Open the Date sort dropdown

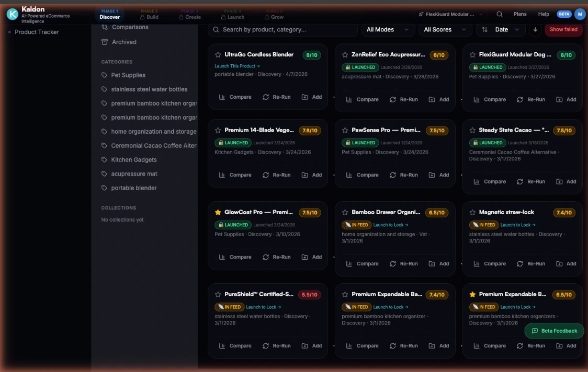(501, 30)
